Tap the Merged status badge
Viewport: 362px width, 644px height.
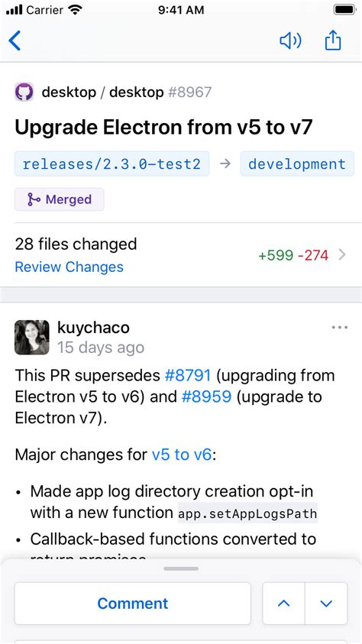click(x=60, y=199)
